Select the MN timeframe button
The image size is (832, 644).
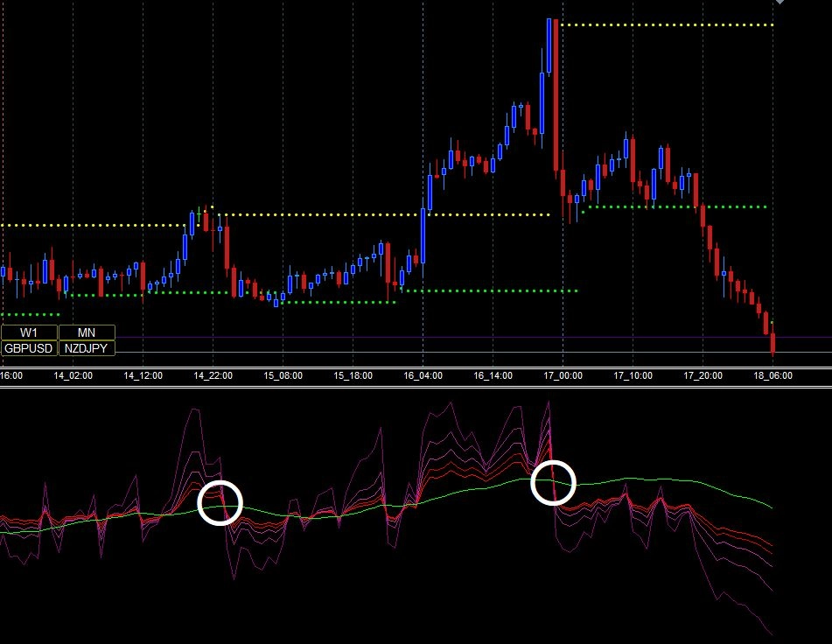pyautogui.click(x=87, y=332)
